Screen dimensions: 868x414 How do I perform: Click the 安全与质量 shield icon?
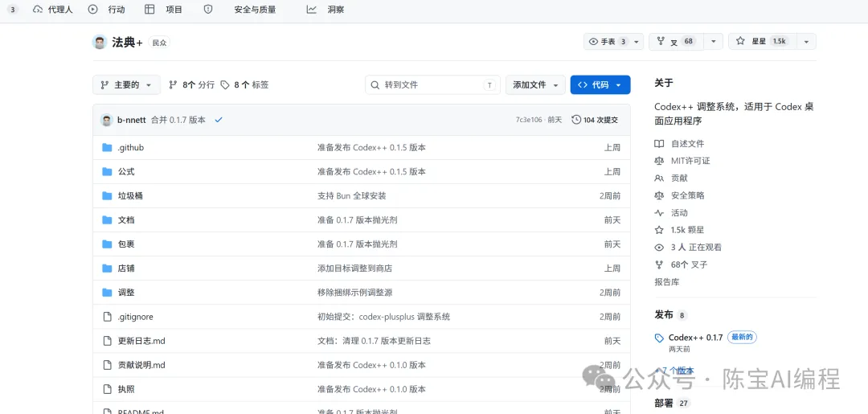point(208,10)
